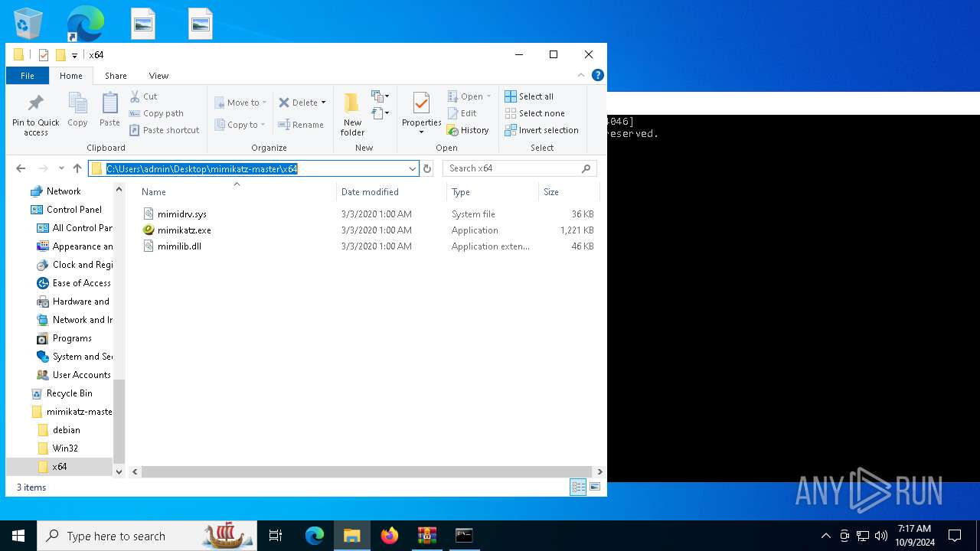Click the Back navigation arrow
The width and height of the screenshot is (980, 551).
(21, 168)
